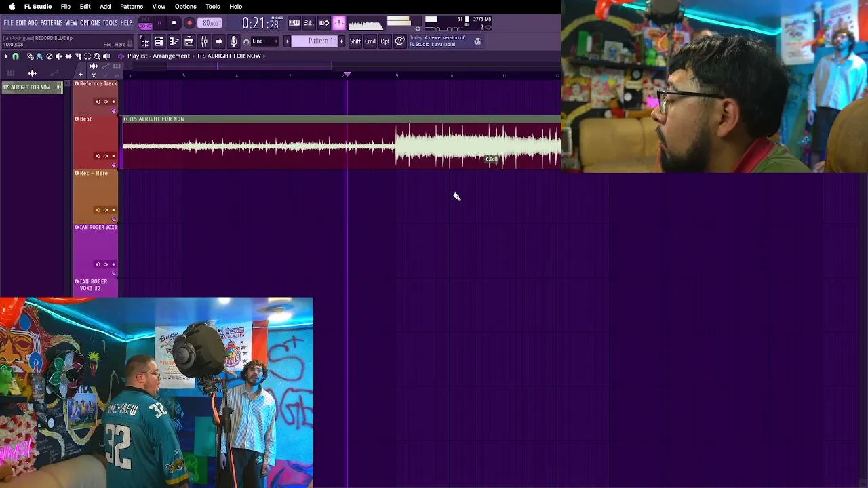This screenshot has width=868, height=488.
Task: Select the playlist Slip tool
Action: [x=68, y=56]
